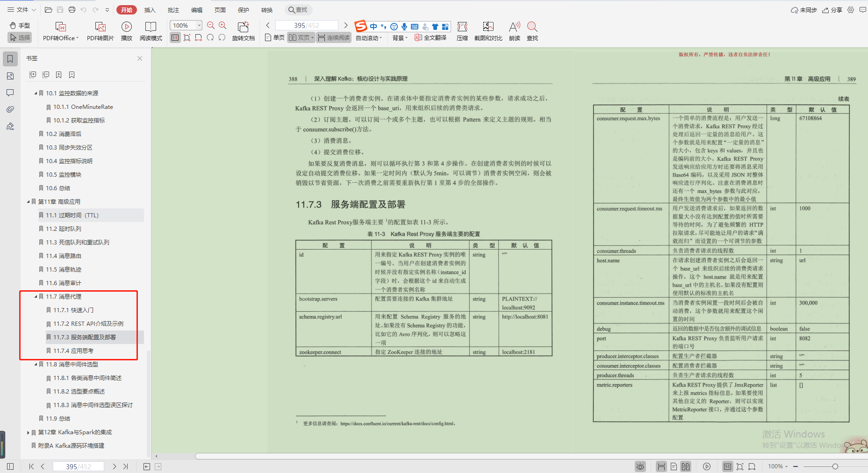The width and height of the screenshot is (868, 473).
Task: Open the PDF转图片 converter
Action: [100, 31]
